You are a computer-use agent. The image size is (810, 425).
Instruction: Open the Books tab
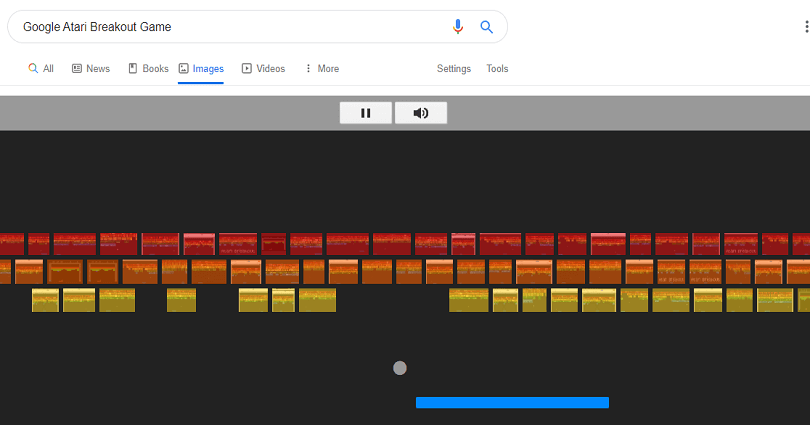click(x=148, y=69)
